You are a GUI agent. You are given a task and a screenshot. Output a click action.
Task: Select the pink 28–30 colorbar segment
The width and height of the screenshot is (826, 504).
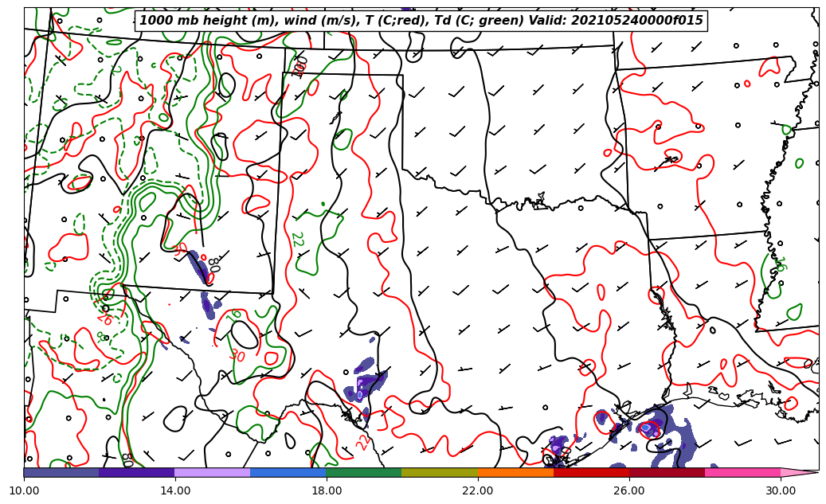[743, 472]
